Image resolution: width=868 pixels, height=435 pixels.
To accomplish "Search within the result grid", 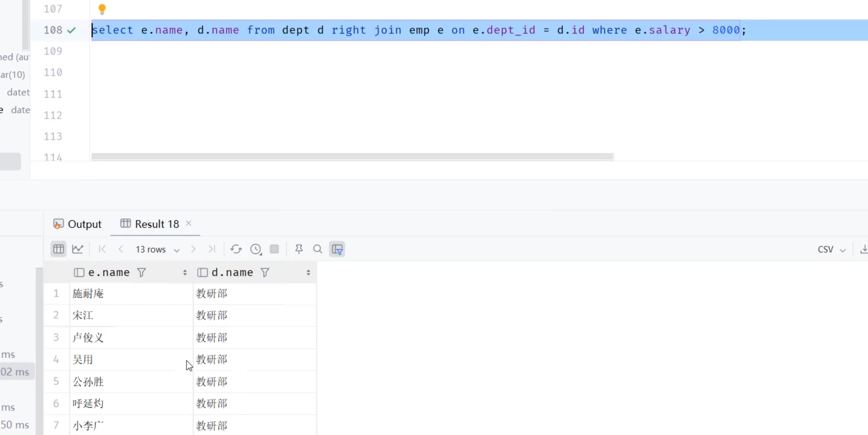I will tap(317, 249).
